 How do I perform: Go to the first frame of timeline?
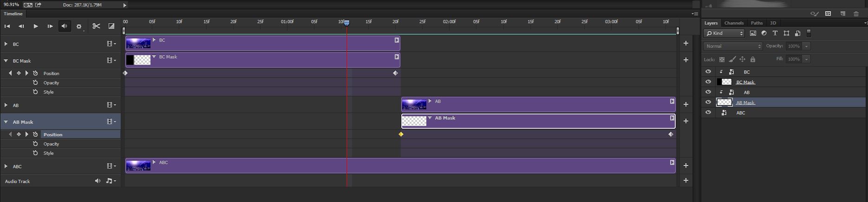7,26
